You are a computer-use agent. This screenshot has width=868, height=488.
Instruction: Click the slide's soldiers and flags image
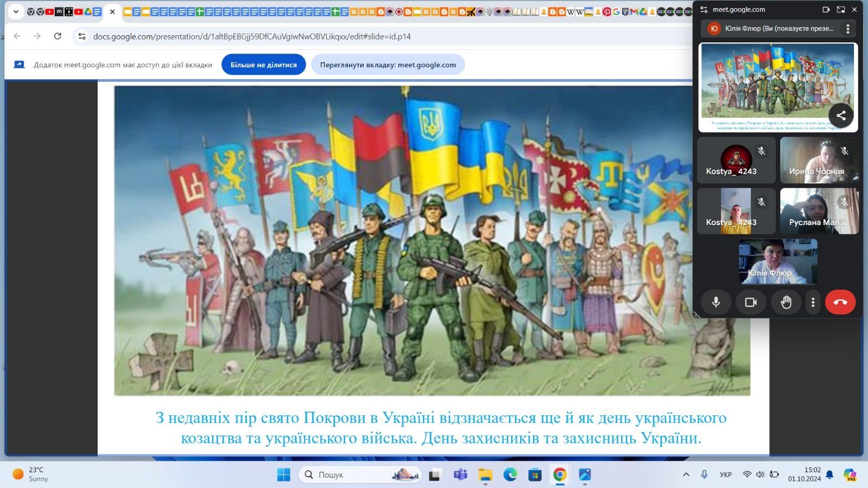pos(432,240)
